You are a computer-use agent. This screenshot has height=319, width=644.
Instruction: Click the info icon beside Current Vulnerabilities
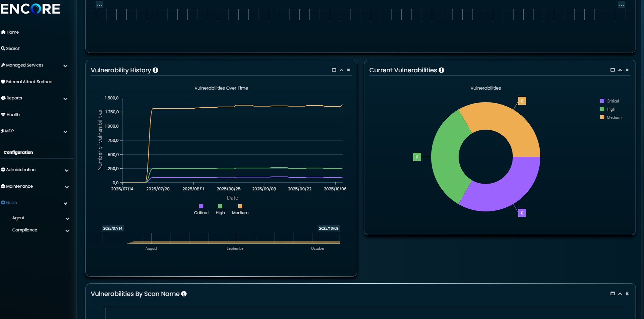(x=441, y=70)
